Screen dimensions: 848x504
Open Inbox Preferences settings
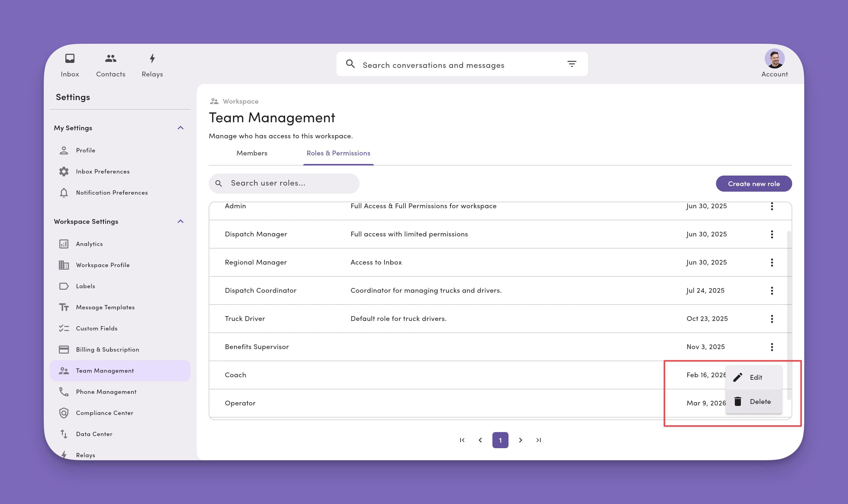point(120,172)
